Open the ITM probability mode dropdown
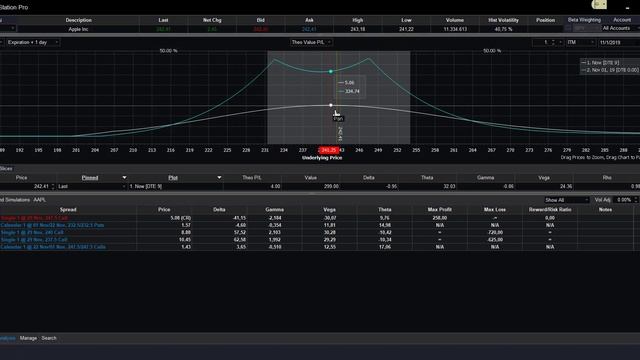The height and width of the screenshot is (360, 640). [x=580, y=42]
